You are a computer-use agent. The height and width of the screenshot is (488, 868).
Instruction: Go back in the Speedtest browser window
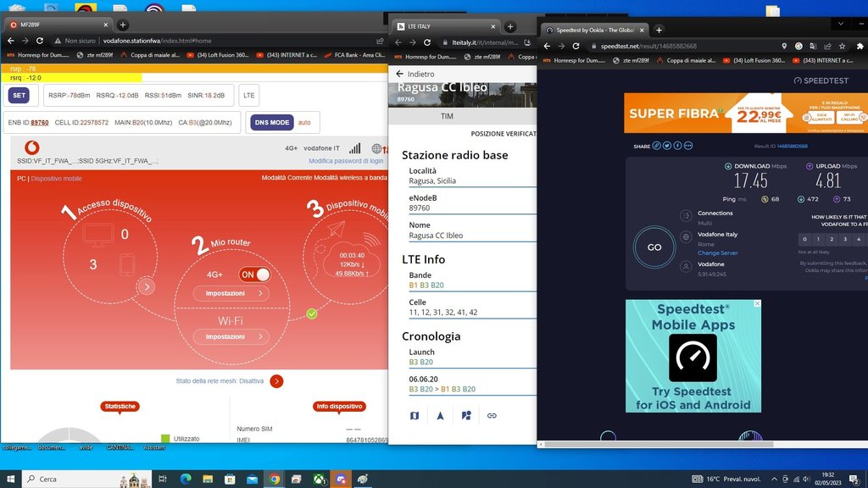tap(547, 46)
